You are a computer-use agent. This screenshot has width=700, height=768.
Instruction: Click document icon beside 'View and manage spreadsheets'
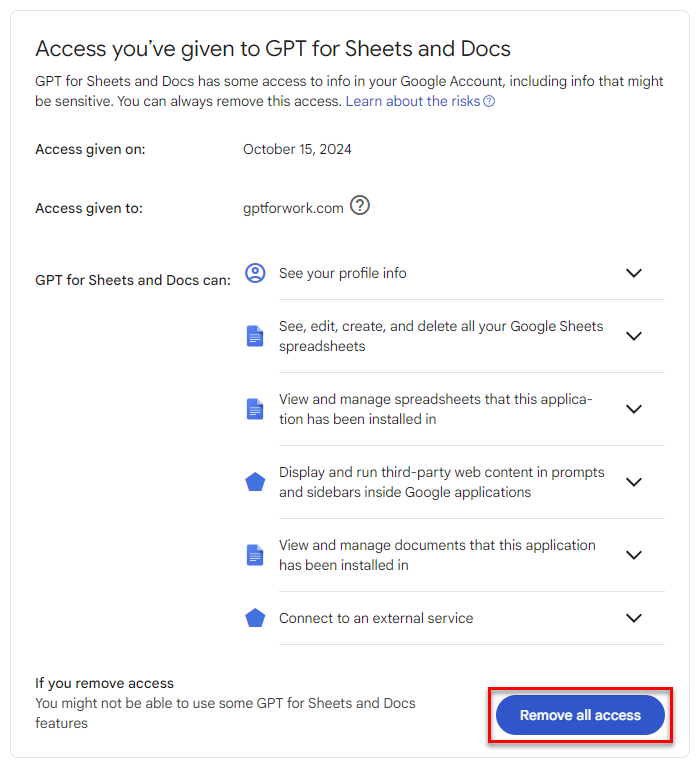click(255, 409)
